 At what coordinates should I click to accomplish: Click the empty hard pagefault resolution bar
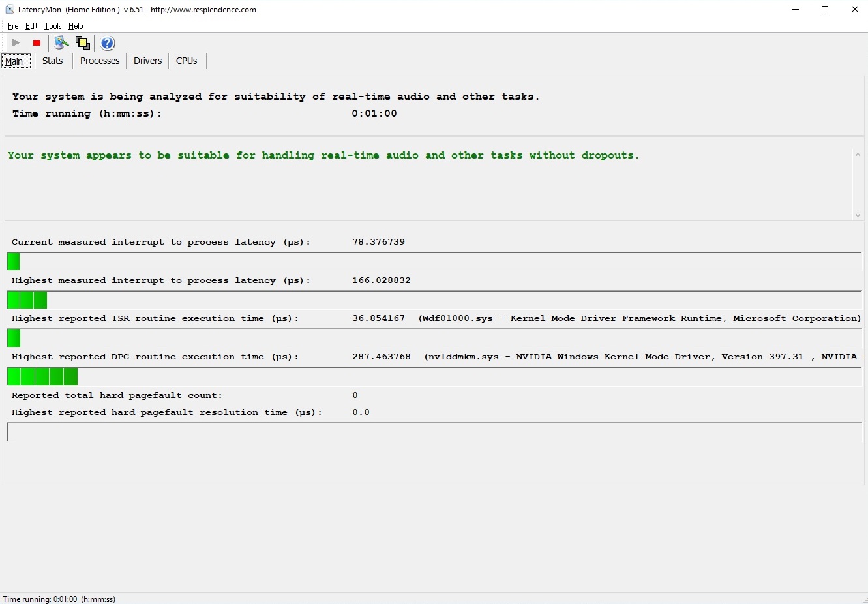click(434, 432)
